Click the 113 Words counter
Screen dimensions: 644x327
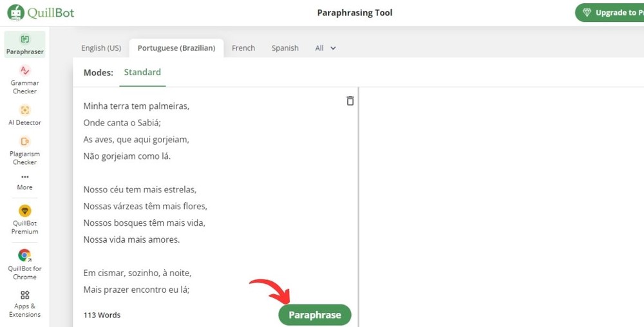point(102,315)
